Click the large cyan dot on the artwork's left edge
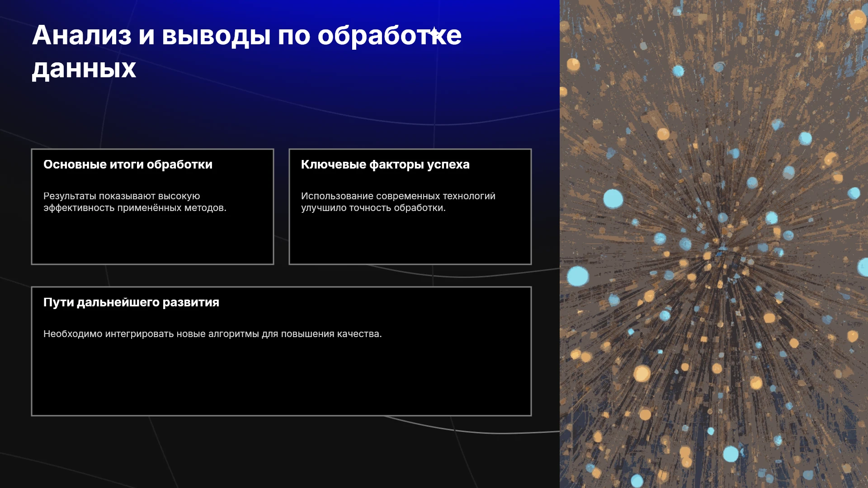868x488 pixels. point(578,276)
